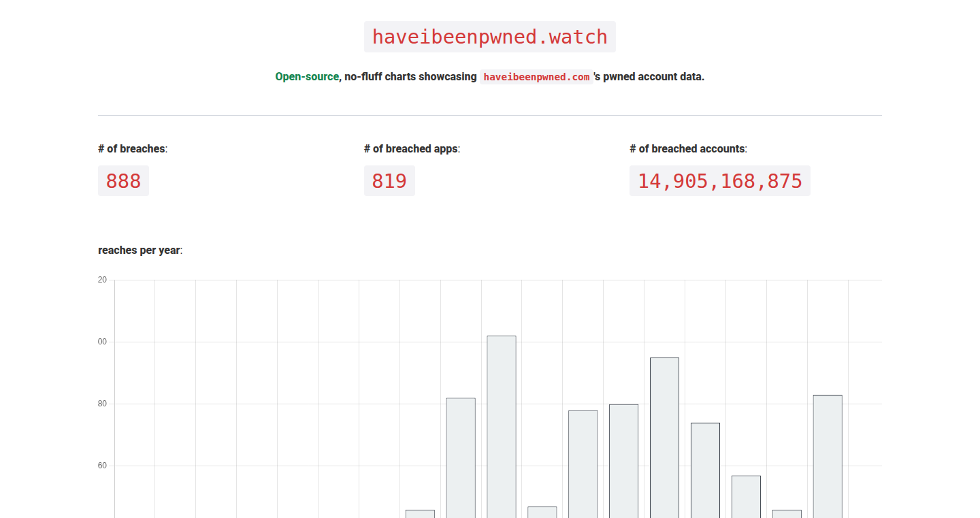This screenshot has width=980, height=518.
Task: Click the '# of breached accounts' label
Action: pyautogui.click(x=687, y=148)
